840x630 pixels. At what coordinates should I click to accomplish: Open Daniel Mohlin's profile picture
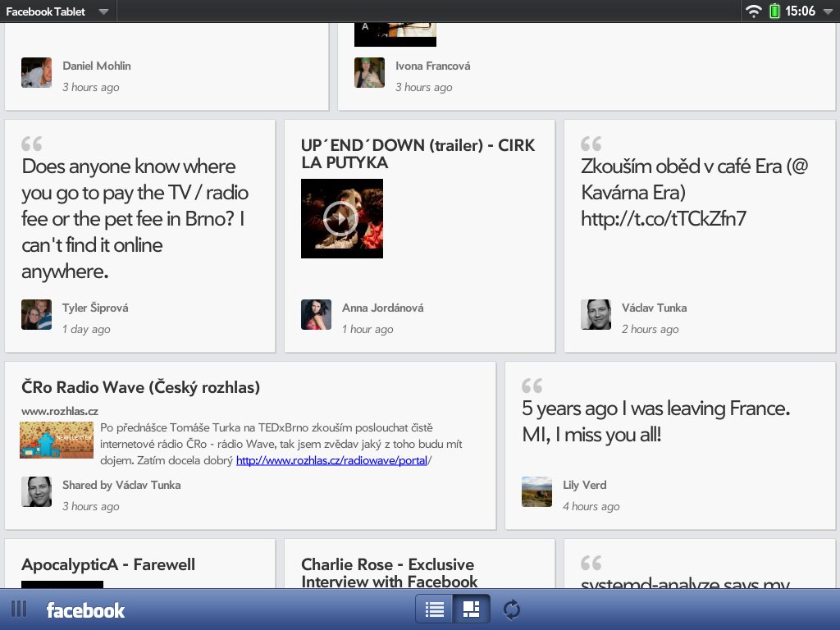[x=36, y=72]
